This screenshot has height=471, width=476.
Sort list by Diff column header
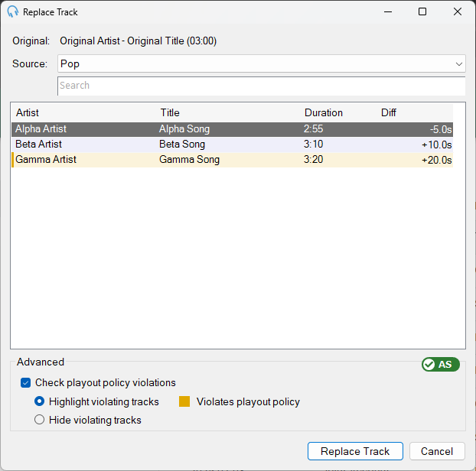coord(389,112)
